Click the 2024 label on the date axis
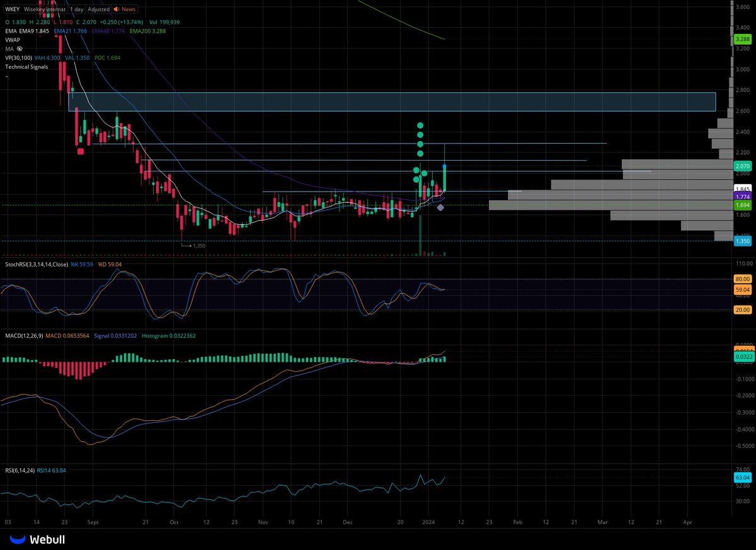This screenshot has width=756, height=550. pos(428,522)
